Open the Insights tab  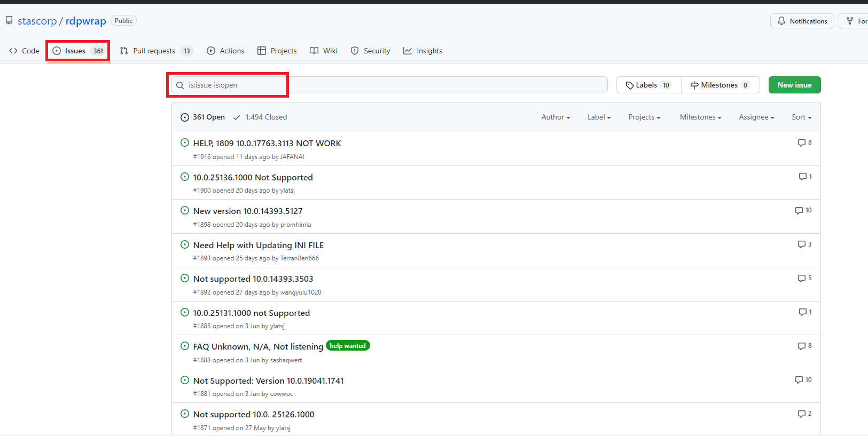pyautogui.click(x=423, y=51)
